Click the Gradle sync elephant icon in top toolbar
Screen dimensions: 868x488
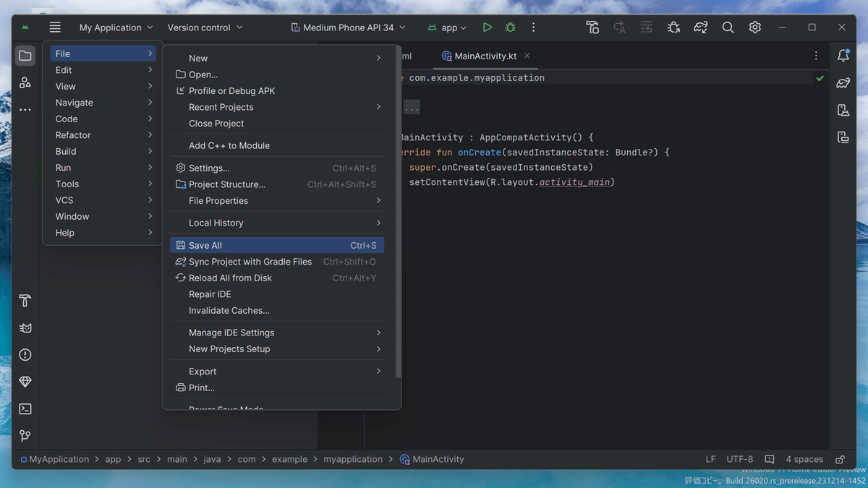700,27
